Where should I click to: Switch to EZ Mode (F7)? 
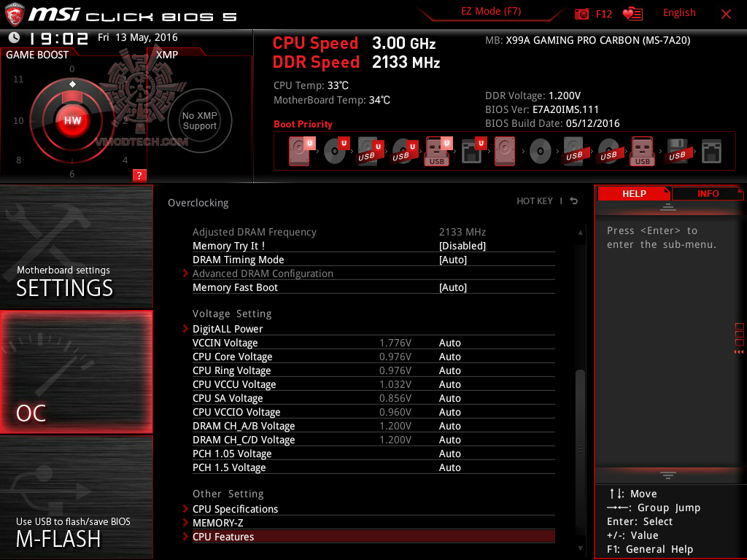click(x=491, y=12)
